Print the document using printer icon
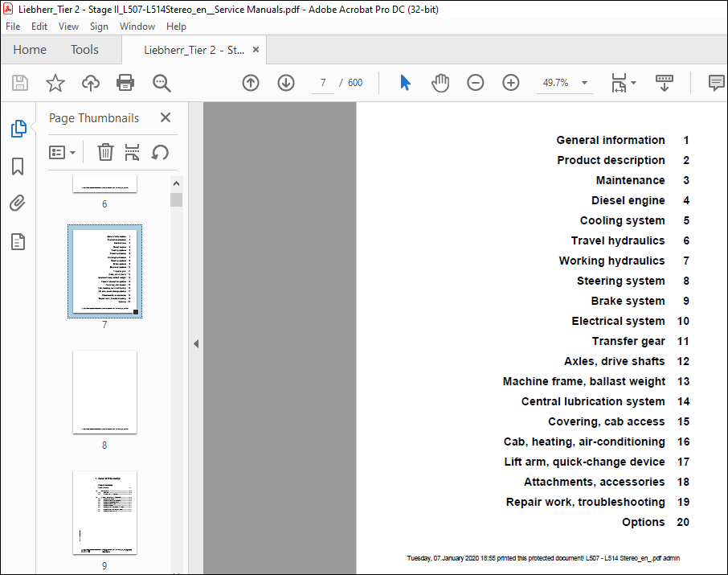Image resolution: width=728 pixels, height=575 pixels. click(125, 83)
